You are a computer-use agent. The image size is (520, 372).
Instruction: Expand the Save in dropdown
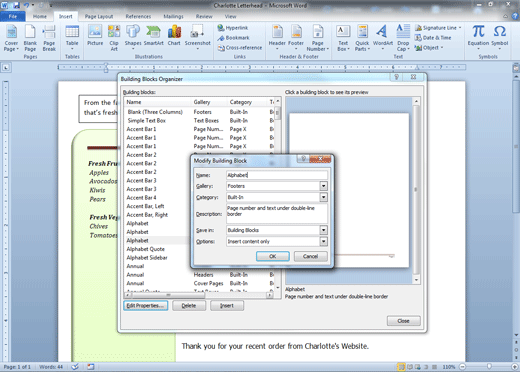tap(323, 230)
